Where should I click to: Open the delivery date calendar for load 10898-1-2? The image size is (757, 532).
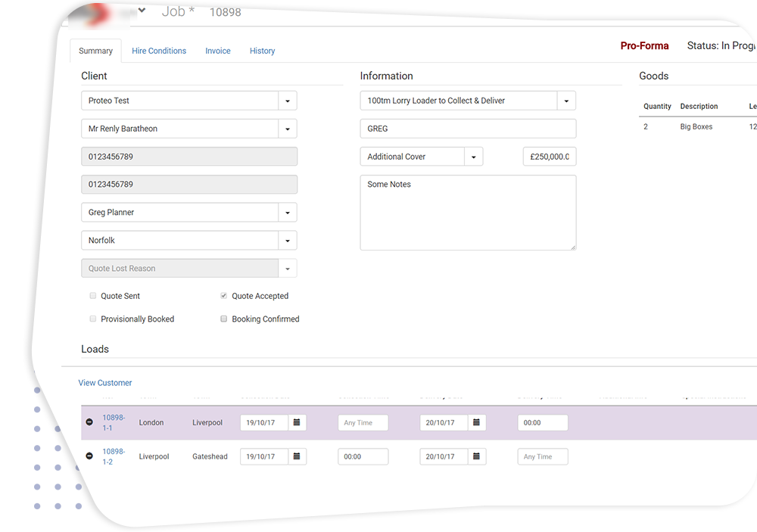point(476,456)
